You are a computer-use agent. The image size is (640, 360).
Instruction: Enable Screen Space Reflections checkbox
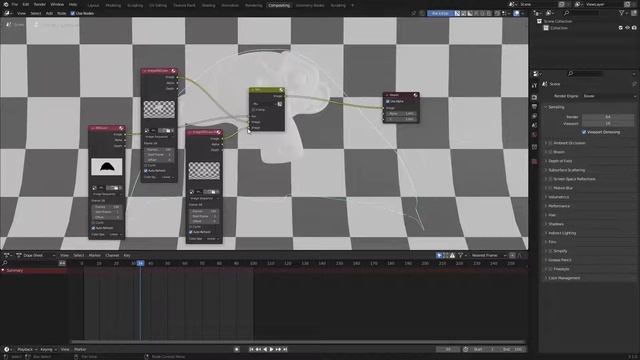coord(551,179)
